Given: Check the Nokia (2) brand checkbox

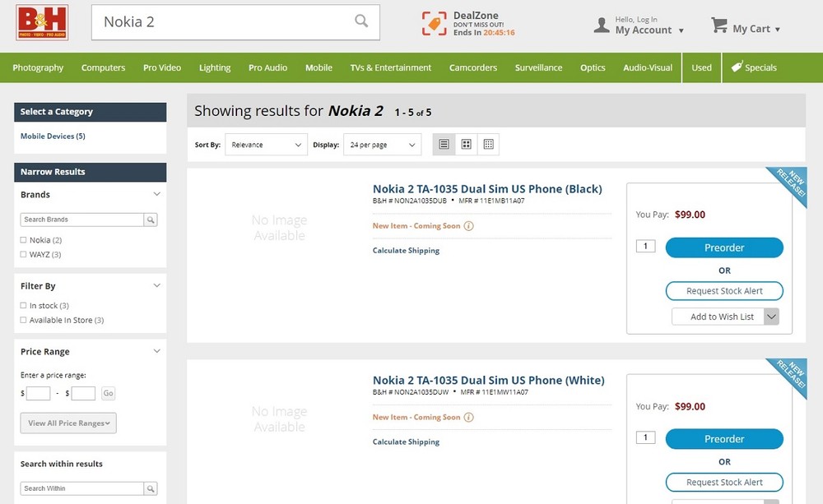Looking at the screenshot, I should click(x=23, y=240).
